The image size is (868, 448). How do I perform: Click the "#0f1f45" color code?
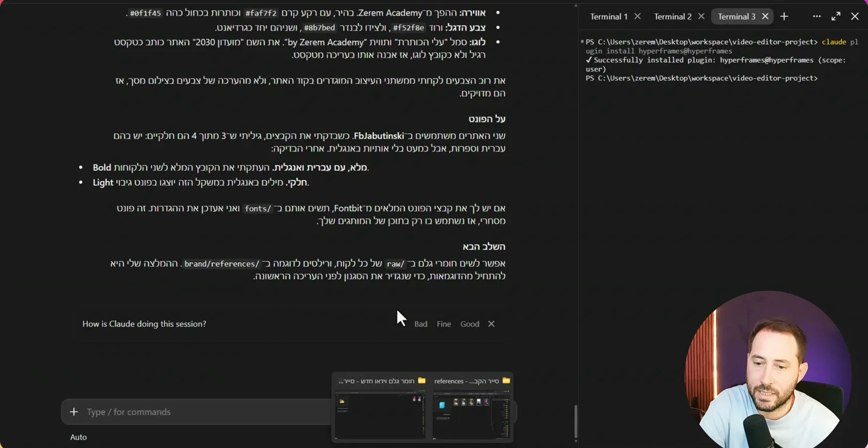pyautogui.click(x=145, y=13)
